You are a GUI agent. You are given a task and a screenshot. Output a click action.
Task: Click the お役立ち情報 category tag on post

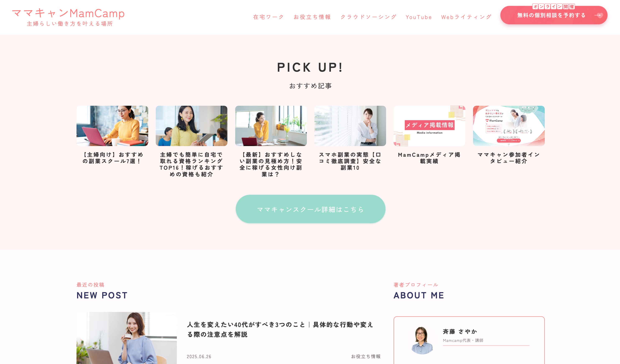pyautogui.click(x=366, y=356)
